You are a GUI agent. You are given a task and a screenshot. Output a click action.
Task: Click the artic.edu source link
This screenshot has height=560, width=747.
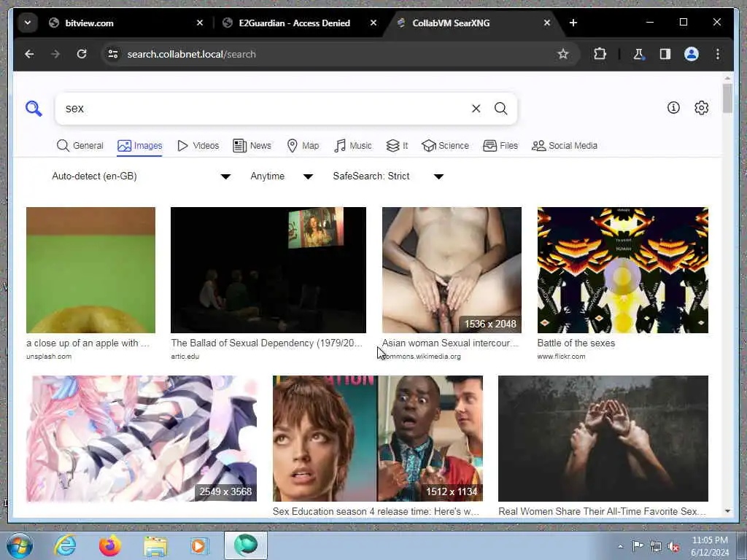[x=185, y=356]
